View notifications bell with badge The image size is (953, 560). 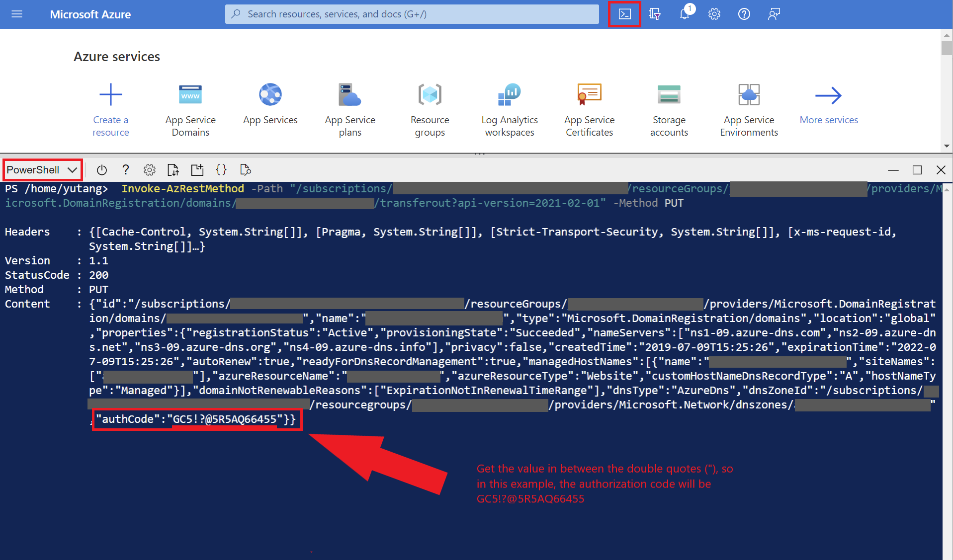pos(684,14)
